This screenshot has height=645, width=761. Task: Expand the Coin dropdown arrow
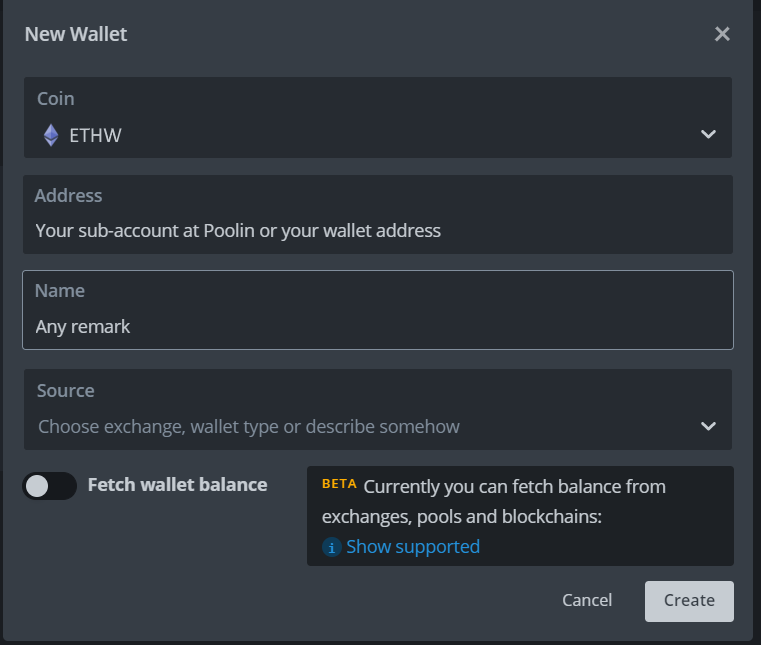tap(708, 135)
